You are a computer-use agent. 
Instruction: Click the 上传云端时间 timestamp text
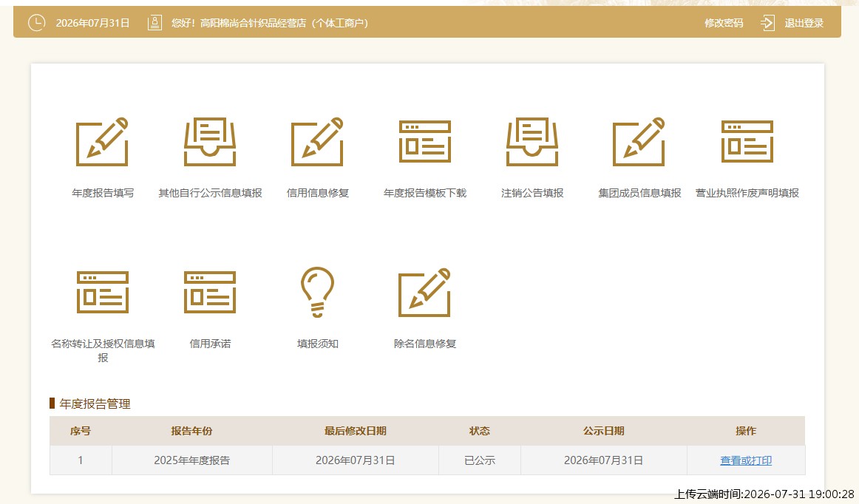point(764,494)
